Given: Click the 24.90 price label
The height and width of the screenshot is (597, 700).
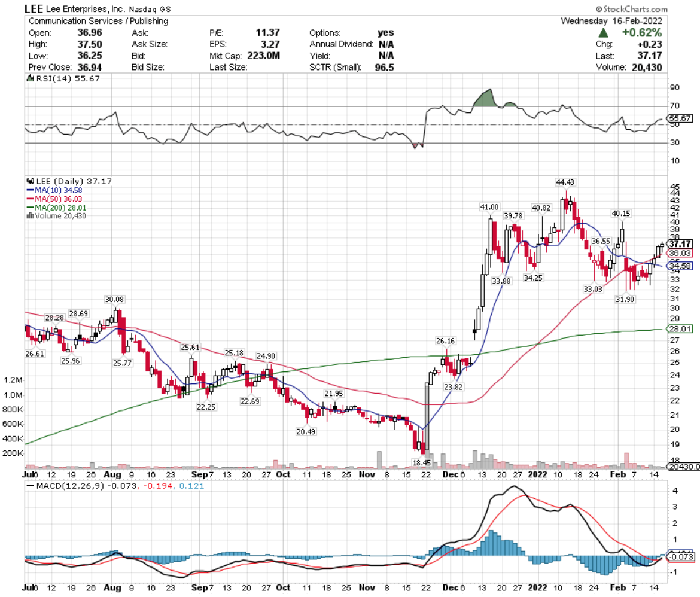Looking at the screenshot, I should coord(266,356).
